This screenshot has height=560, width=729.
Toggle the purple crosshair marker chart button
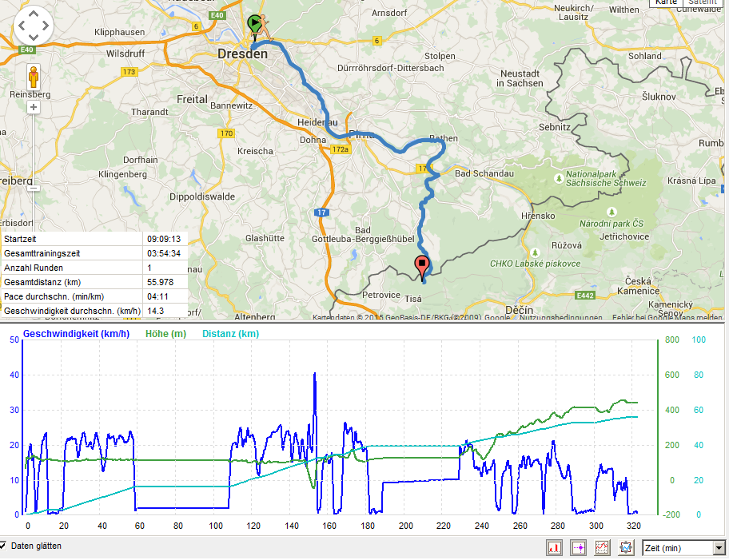click(x=579, y=547)
